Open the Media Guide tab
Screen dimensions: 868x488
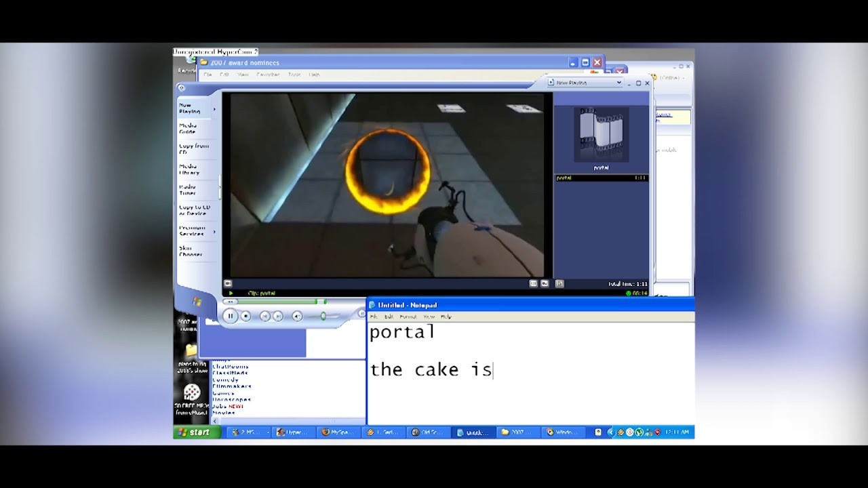pos(188,129)
